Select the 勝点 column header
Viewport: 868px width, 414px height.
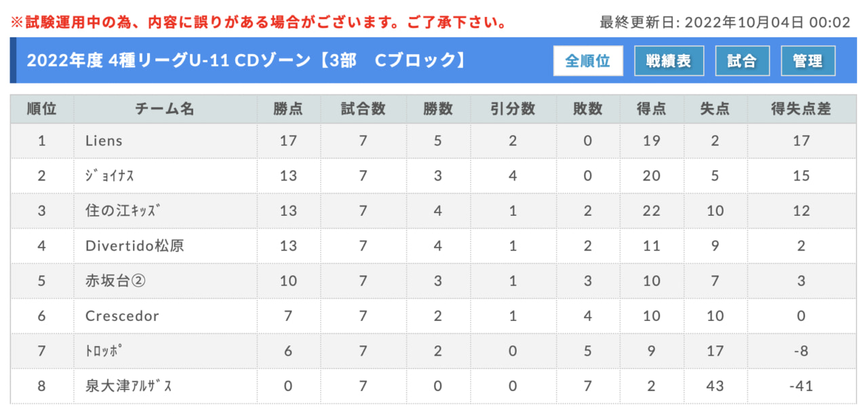coord(288,109)
